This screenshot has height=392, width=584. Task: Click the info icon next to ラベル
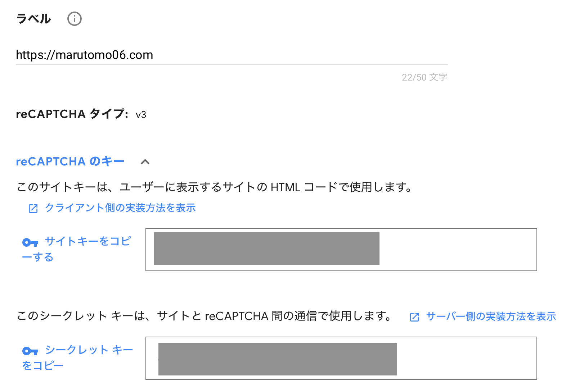75,19
